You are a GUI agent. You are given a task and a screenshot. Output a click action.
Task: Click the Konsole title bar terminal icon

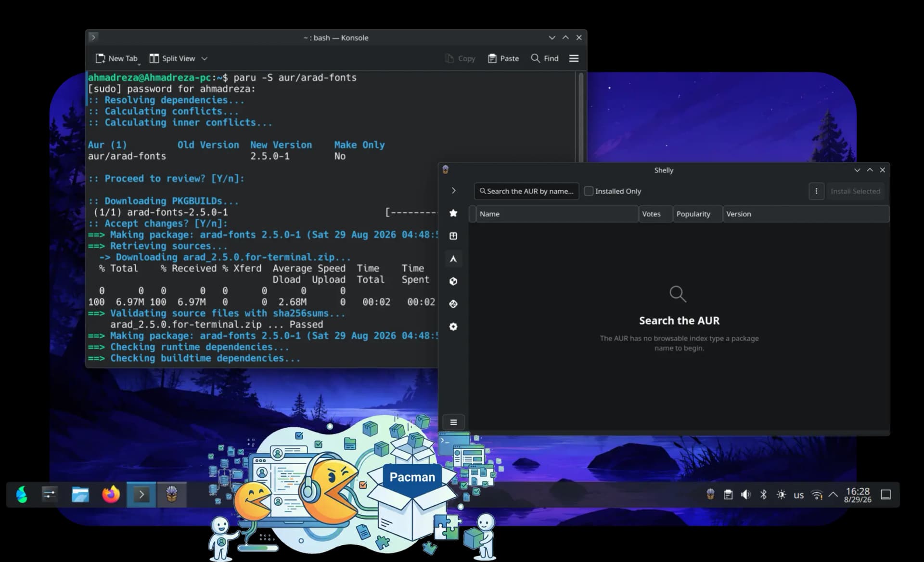click(93, 37)
